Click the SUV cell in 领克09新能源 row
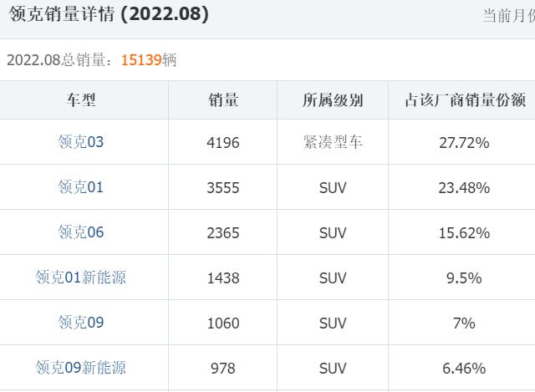The height and width of the screenshot is (392, 535). point(333,369)
